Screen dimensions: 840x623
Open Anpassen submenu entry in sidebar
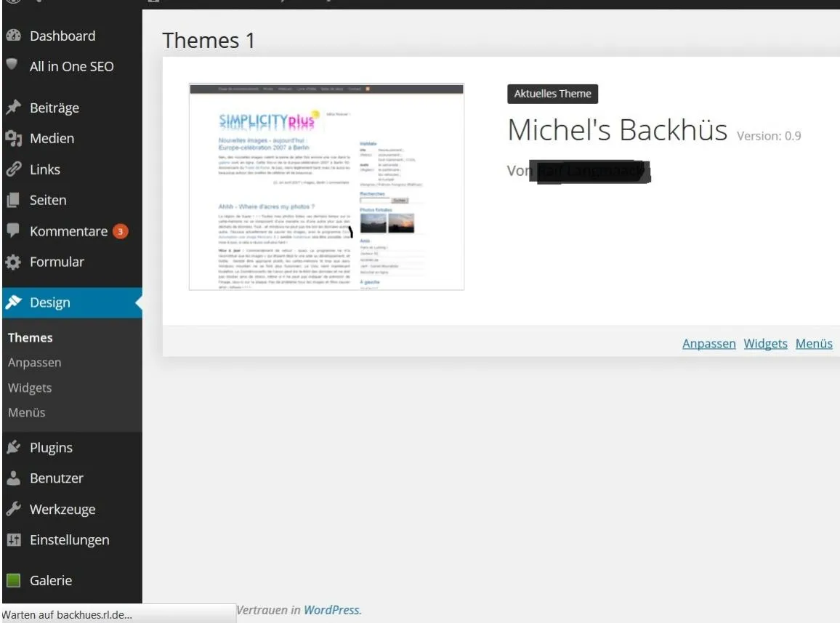tap(34, 363)
